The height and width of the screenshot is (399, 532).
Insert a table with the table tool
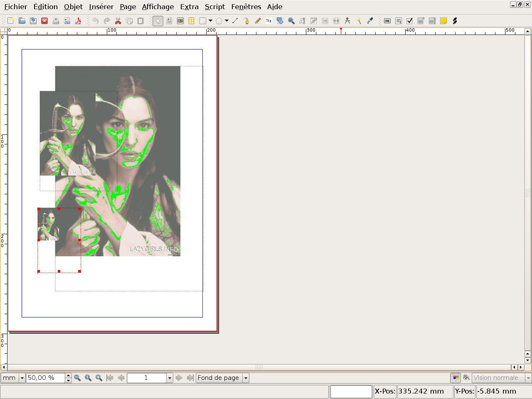192,21
